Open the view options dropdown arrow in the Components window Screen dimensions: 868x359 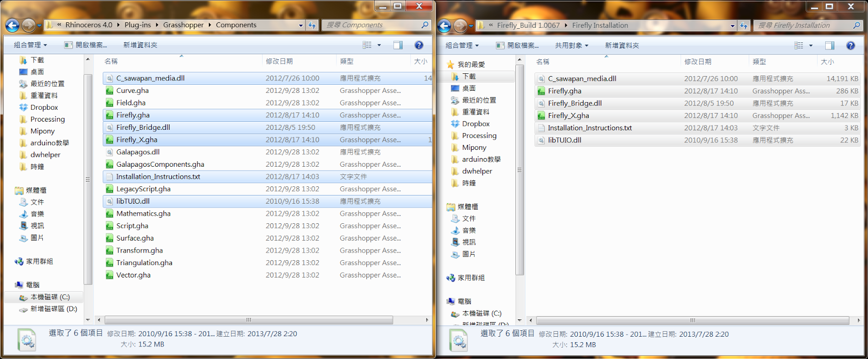coord(379,45)
